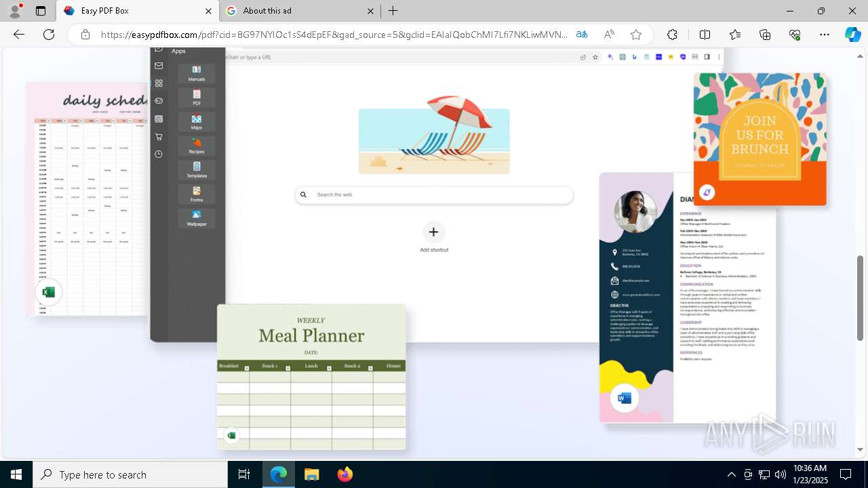Refresh the Easy PDF Box page
The width and height of the screenshot is (868, 488).
49,35
